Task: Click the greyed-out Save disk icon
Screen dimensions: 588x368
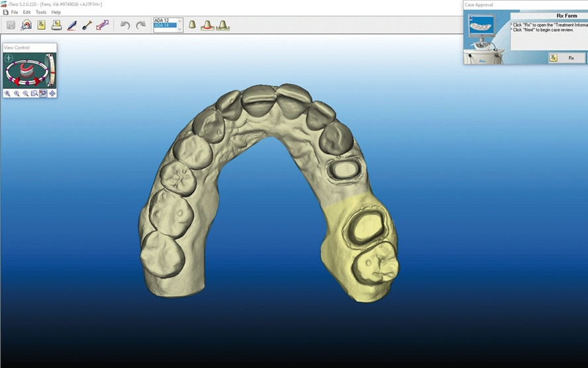Action: pos(11,25)
